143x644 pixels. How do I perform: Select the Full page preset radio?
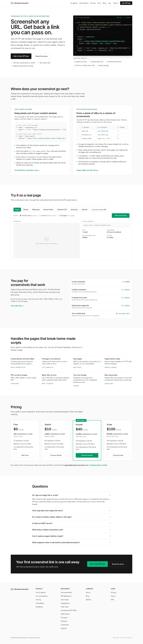[58, 216]
